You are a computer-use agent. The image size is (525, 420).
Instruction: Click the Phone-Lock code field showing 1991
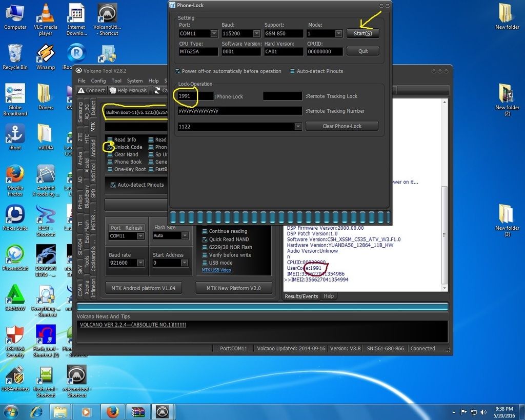(x=195, y=96)
